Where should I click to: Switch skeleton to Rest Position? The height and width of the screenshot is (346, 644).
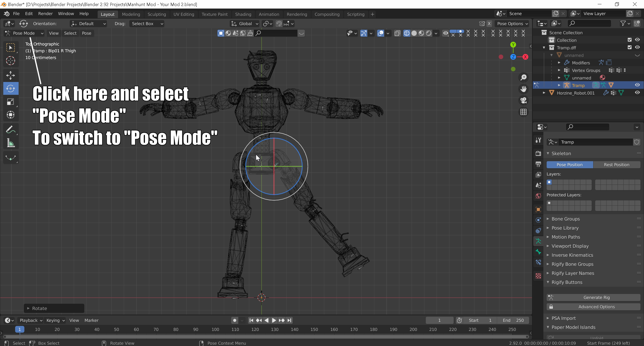coord(616,165)
